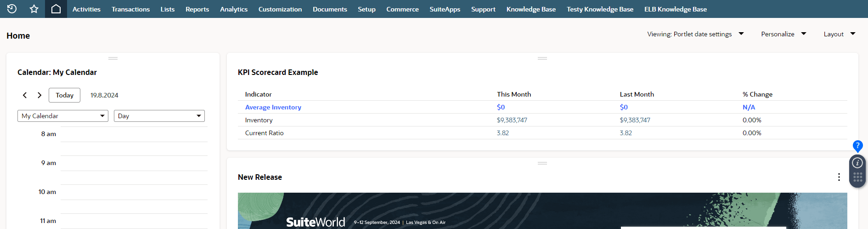Go to the Home house icon
The height and width of the screenshot is (229, 868).
56,9
